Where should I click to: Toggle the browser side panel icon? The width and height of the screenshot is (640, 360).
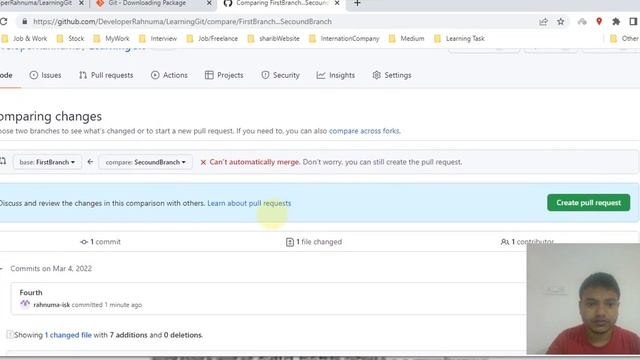(633, 22)
